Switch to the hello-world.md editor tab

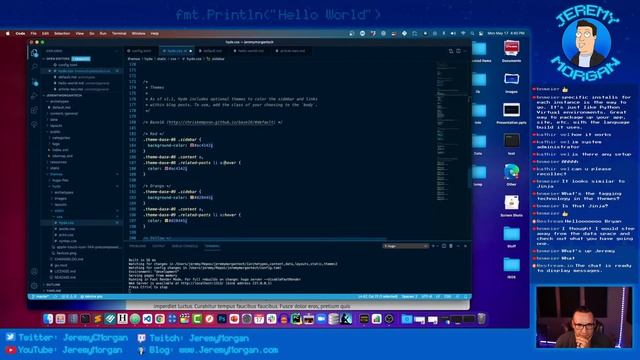(251, 51)
